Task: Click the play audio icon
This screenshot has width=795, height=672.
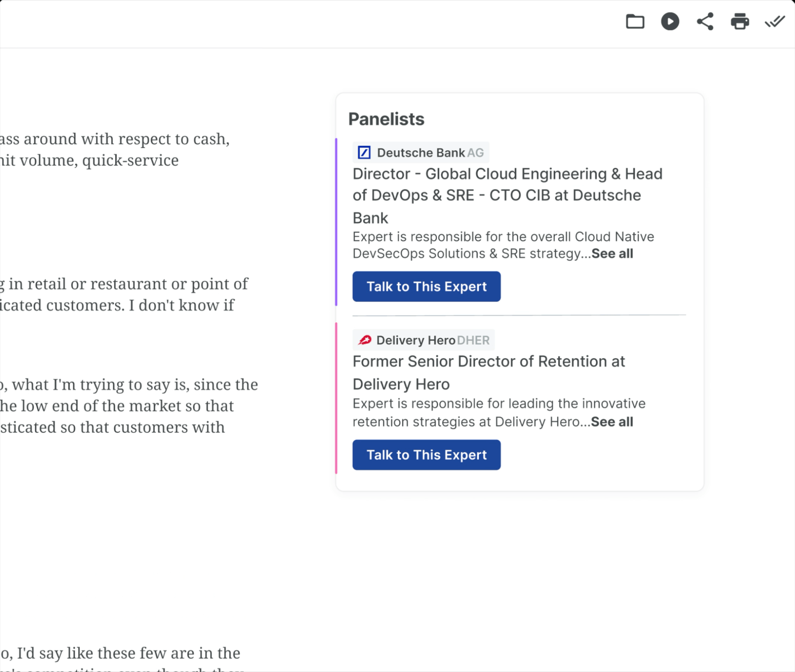Action: (670, 21)
